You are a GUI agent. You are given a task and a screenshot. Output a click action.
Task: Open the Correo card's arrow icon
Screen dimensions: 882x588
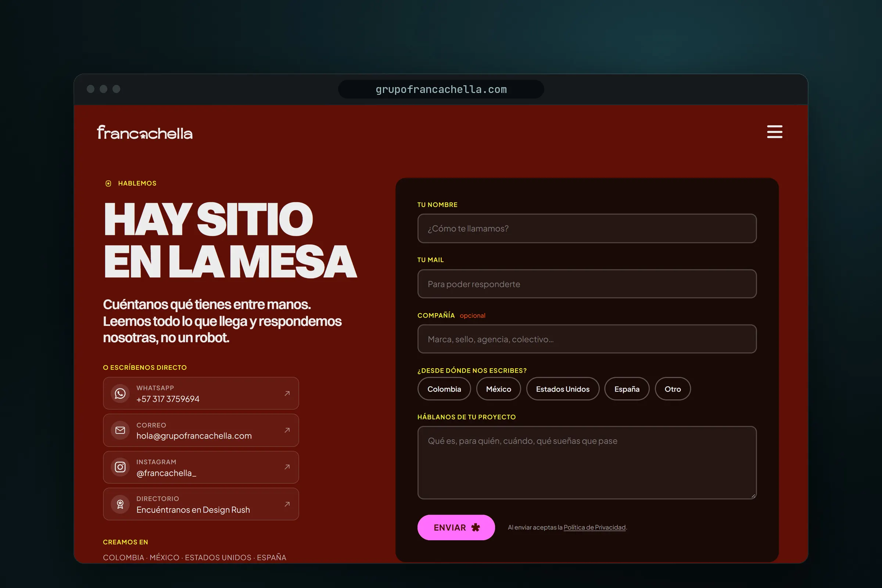click(x=287, y=430)
